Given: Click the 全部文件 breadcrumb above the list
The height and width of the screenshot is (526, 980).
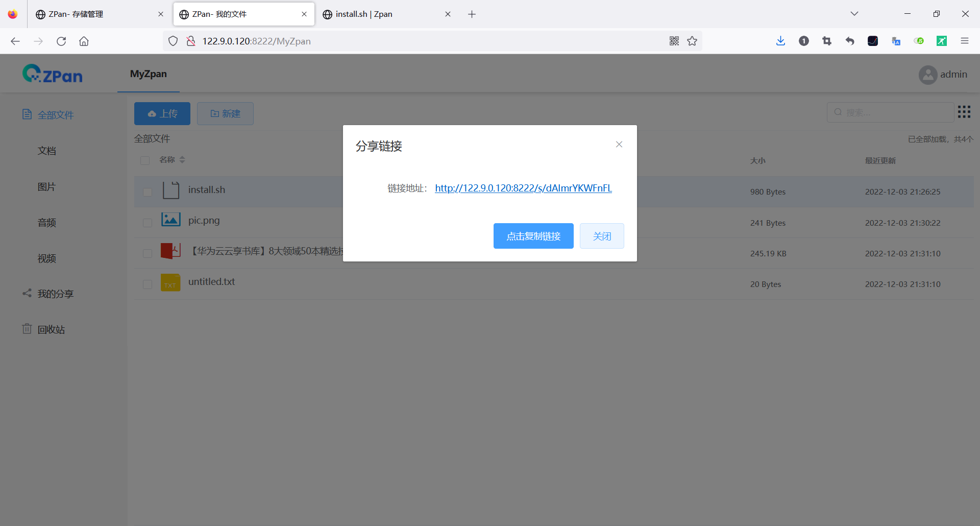Looking at the screenshot, I should click(152, 139).
